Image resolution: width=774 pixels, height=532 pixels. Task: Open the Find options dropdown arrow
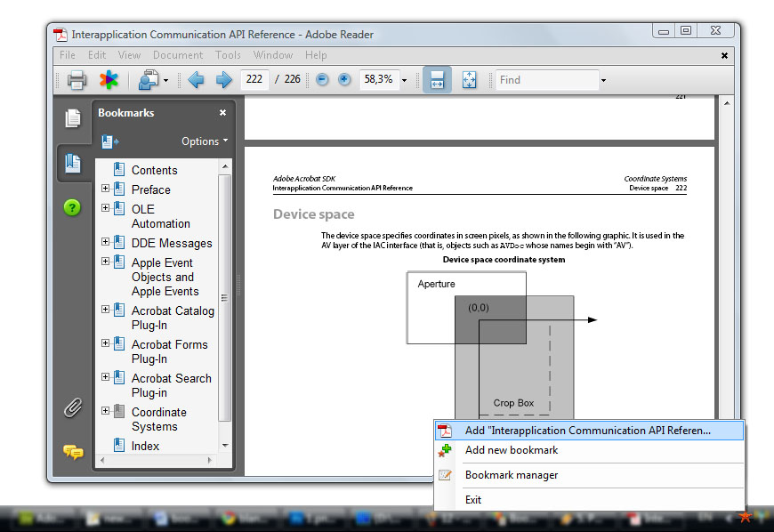click(x=603, y=80)
